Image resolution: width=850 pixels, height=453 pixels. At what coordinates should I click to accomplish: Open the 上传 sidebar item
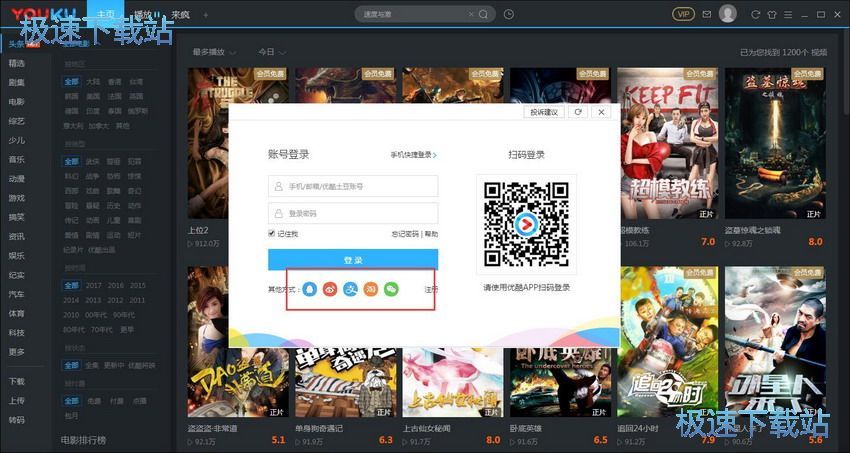17,401
